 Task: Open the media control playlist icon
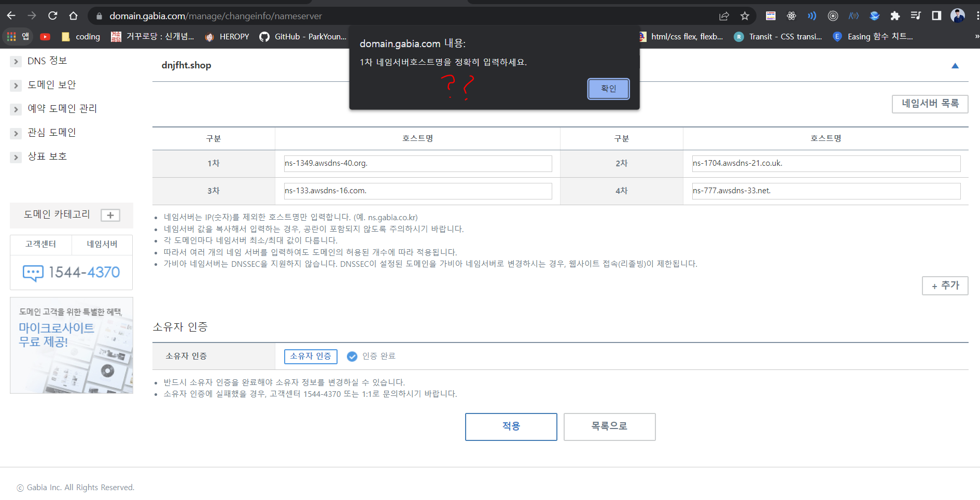tap(916, 16)
